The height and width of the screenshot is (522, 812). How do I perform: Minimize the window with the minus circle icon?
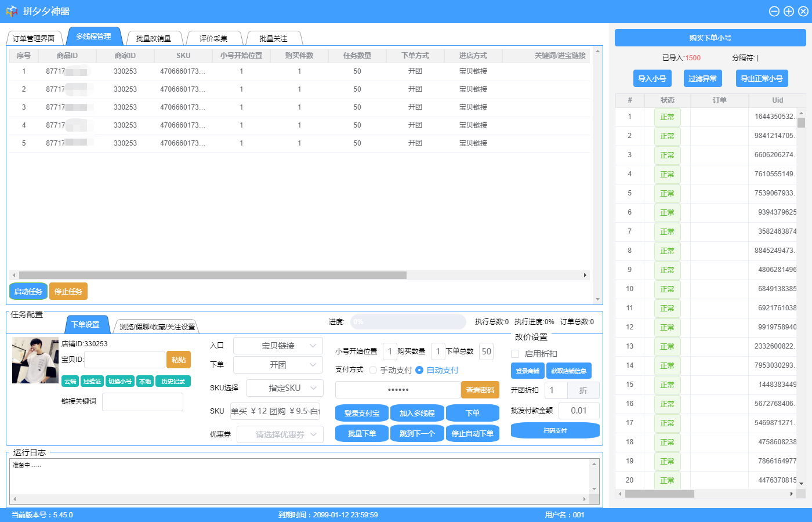(x=774, y=11)
